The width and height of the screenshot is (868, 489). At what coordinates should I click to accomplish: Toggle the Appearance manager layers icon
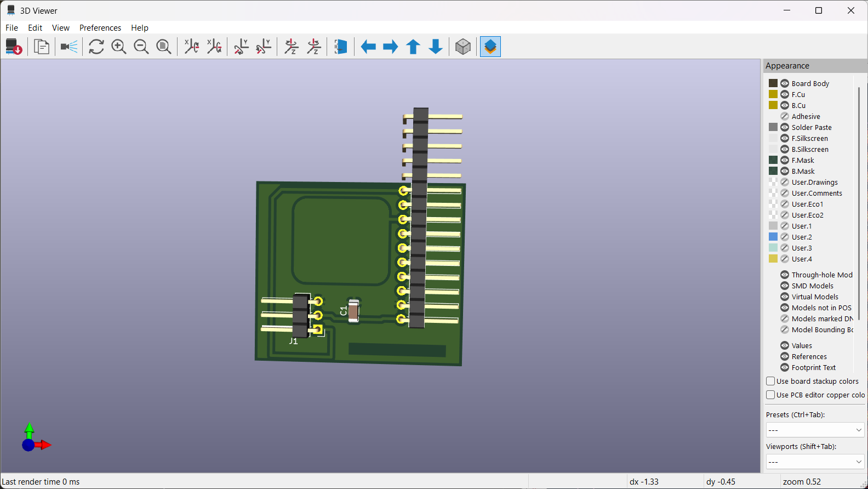coord(490,47)
